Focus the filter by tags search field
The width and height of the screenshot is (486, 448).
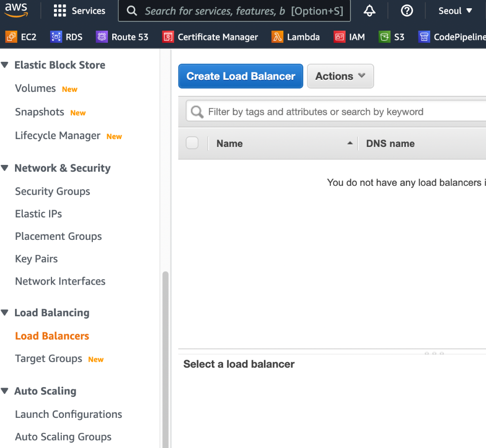pos(336,112)
